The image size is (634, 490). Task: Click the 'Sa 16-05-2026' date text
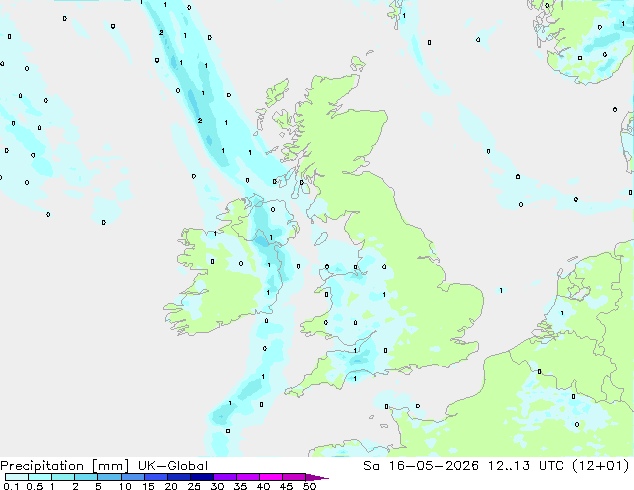coord(421,466)
